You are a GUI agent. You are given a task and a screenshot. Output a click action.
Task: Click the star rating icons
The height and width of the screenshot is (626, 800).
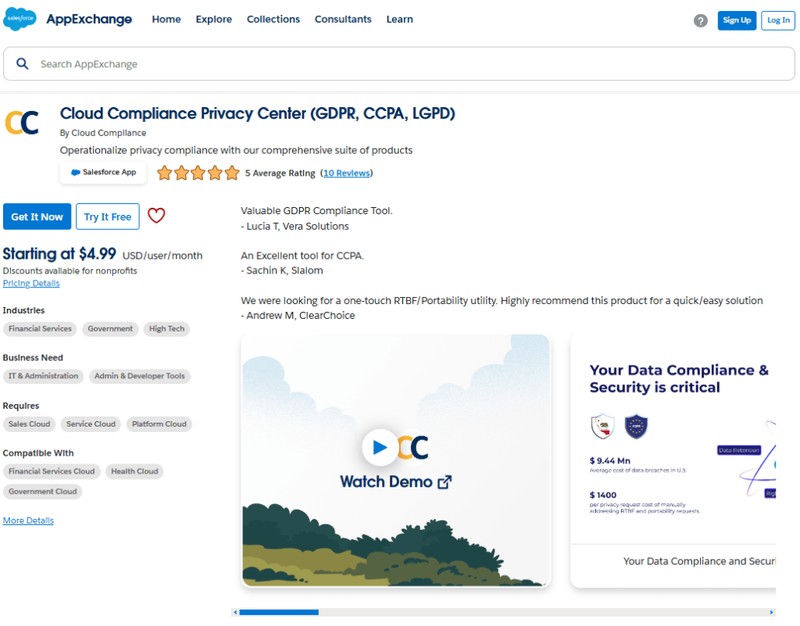pyautogui.click(x=198, y=173)
